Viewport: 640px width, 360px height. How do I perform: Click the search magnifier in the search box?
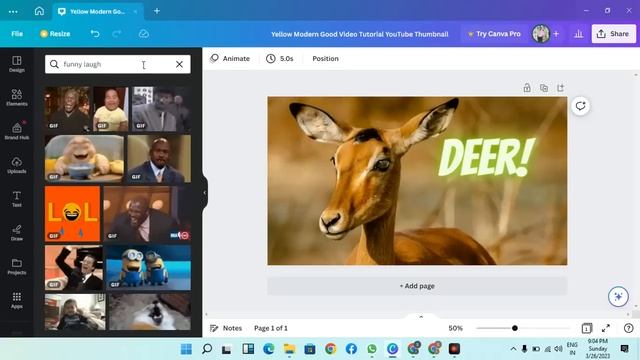coord(54,64)
